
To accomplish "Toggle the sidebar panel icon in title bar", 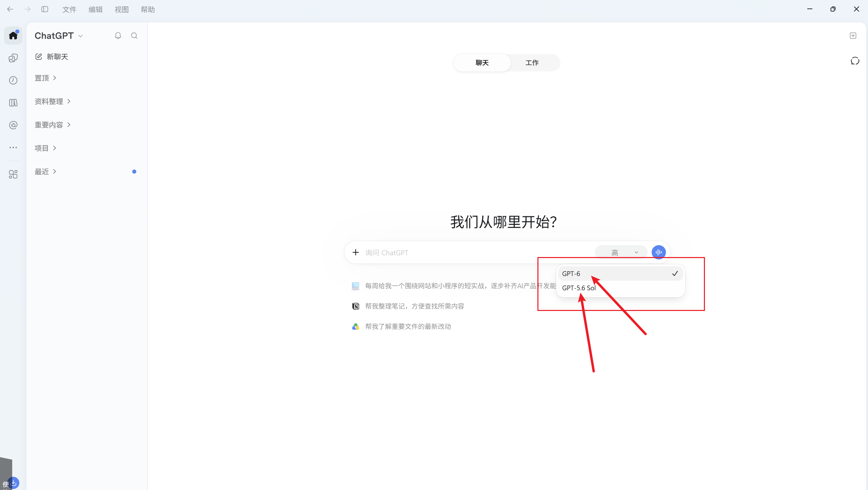I will pyautogui.click(x=45, y=9).
